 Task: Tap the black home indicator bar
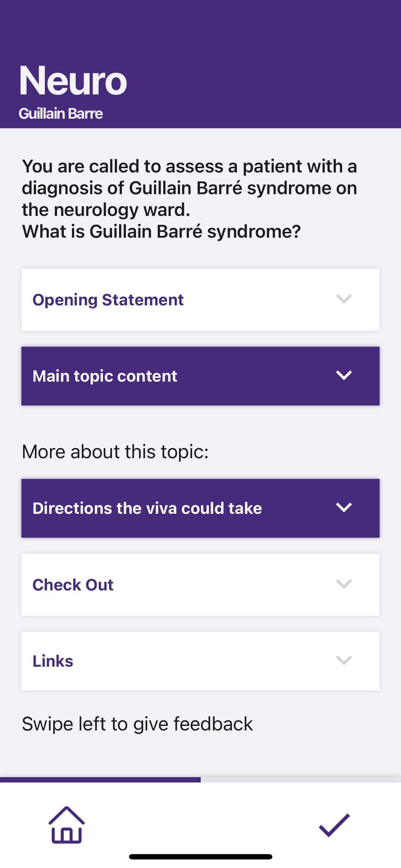coord(200,857)
